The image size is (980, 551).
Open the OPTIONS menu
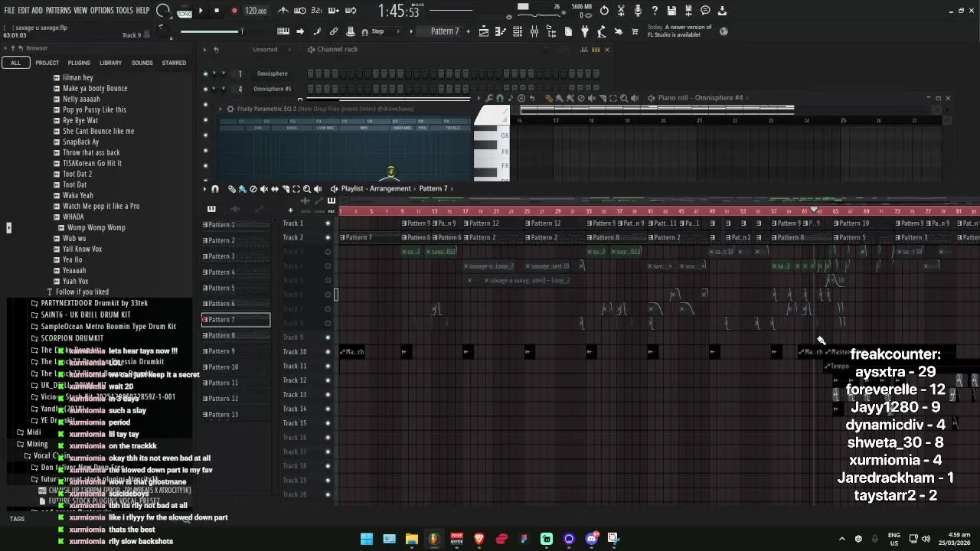coord(102,11)
